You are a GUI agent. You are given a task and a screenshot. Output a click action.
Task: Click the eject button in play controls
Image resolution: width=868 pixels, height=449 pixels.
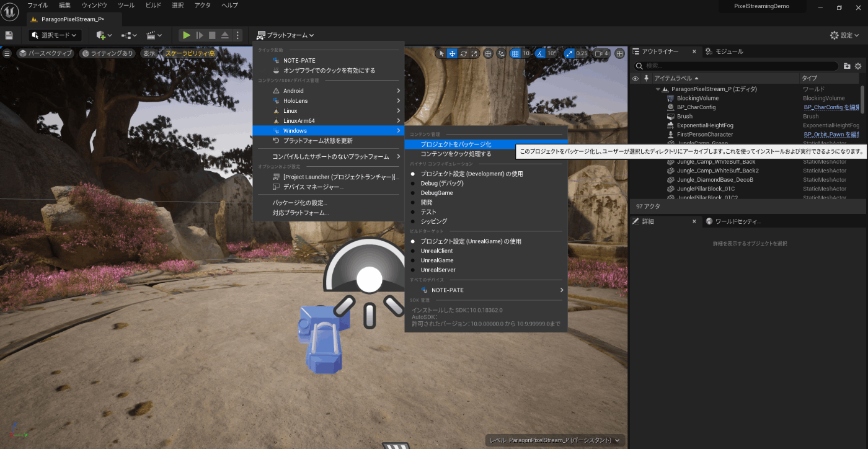coord(224,35)
